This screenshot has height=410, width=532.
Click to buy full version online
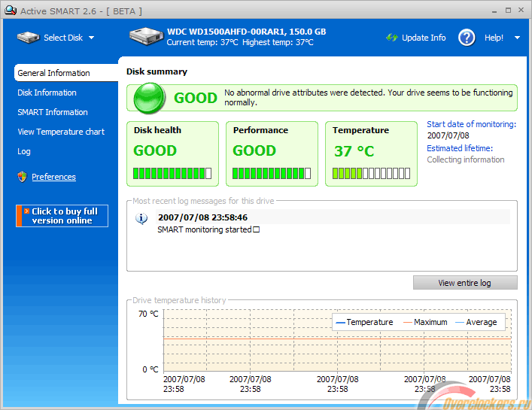(62, 216)
